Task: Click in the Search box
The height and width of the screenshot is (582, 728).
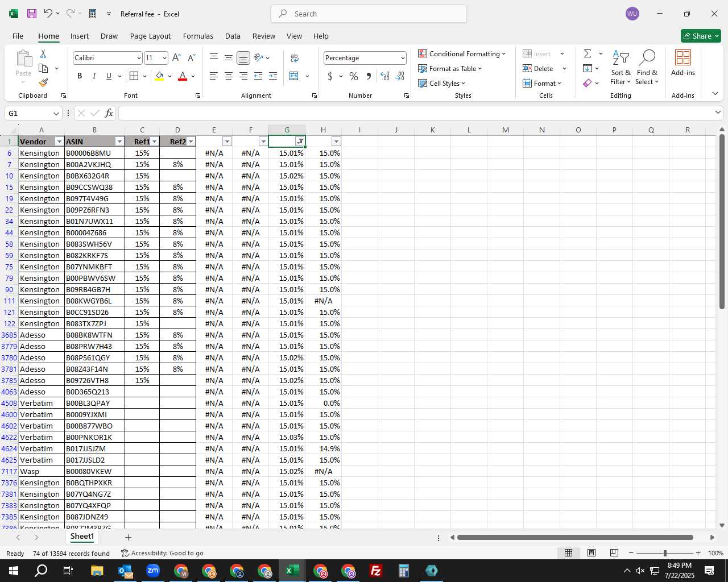Action: 369,14
